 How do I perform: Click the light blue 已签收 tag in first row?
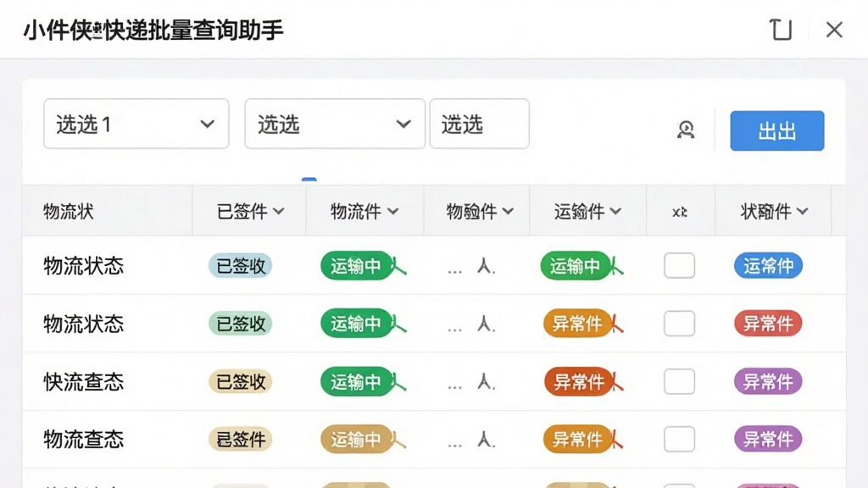coord(240,265)
